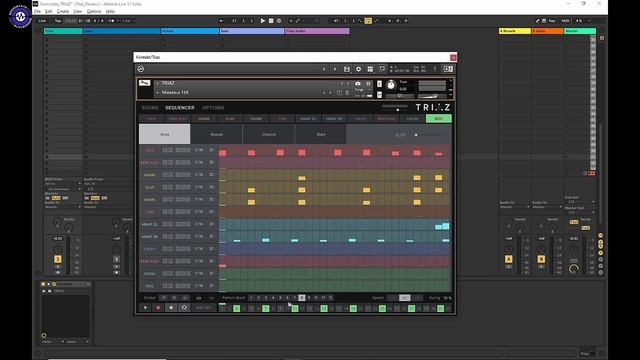Open the MIDI From input dropdown on track 1
The height and width of the screenshot is (360, 640).
pyautogui.click(x=62, y=184)
